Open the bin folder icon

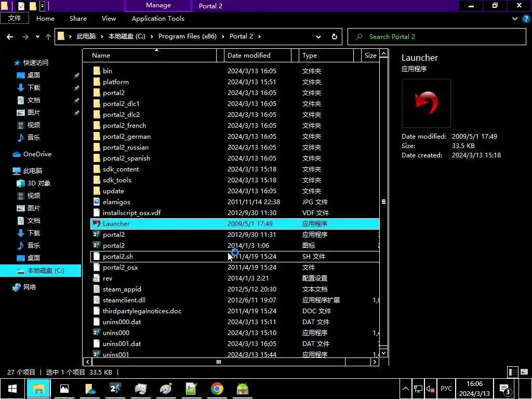click(97, 71)
